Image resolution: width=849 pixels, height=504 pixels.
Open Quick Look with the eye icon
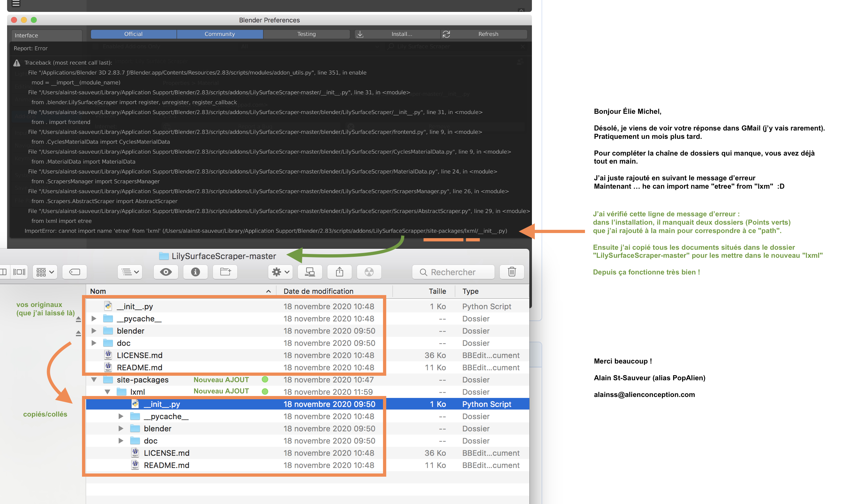[x=165, y=272]
